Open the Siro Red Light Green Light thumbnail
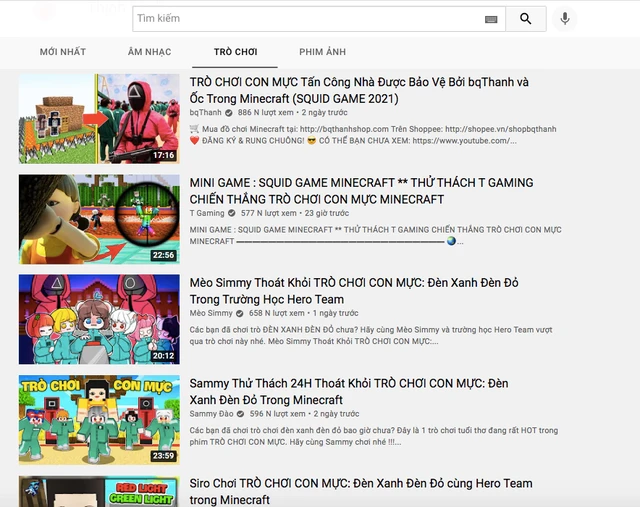The height and width of the screenshot is (507, 640). (x=99, y=491)
